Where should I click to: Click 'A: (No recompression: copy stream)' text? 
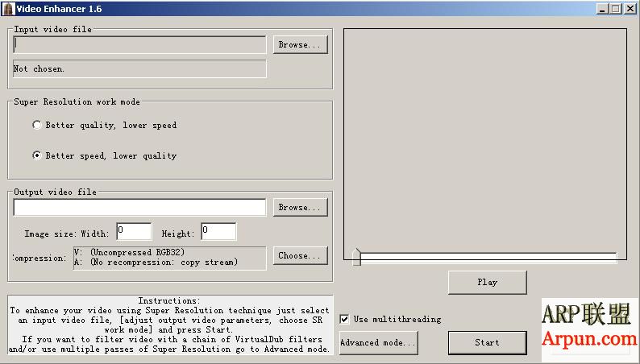click(x=156, y=262)
